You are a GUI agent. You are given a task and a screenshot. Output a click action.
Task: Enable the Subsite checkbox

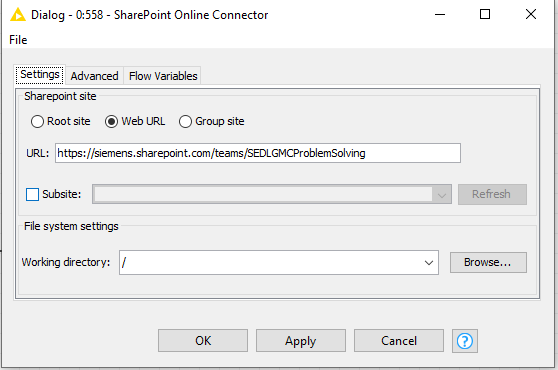(x=32, y=195)
